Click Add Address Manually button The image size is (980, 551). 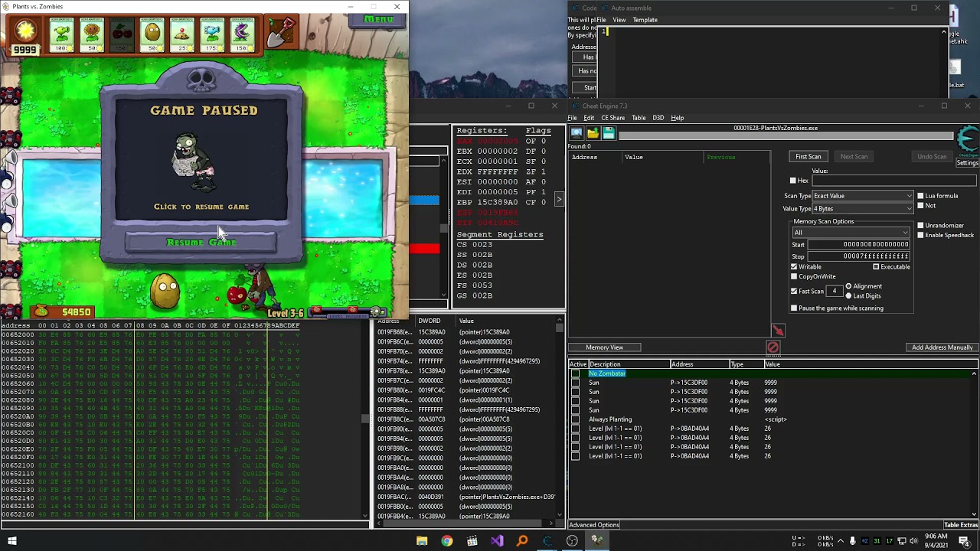[942, 347]
